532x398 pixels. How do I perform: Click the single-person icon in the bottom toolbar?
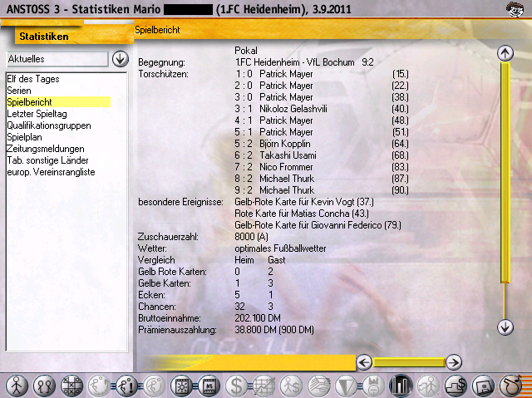point(17,385)
